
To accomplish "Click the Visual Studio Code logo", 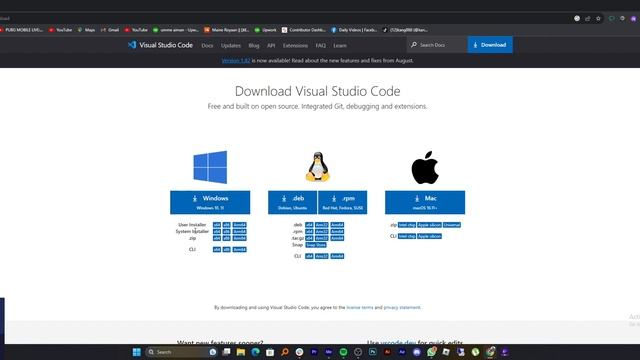I will (160, 45).
